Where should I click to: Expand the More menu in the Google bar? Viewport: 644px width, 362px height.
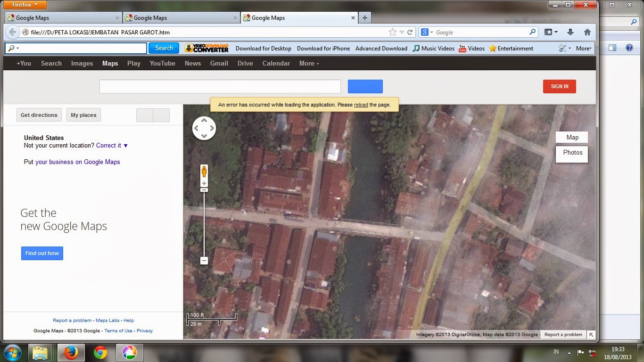pyautogui.click(x=309, y=63)
